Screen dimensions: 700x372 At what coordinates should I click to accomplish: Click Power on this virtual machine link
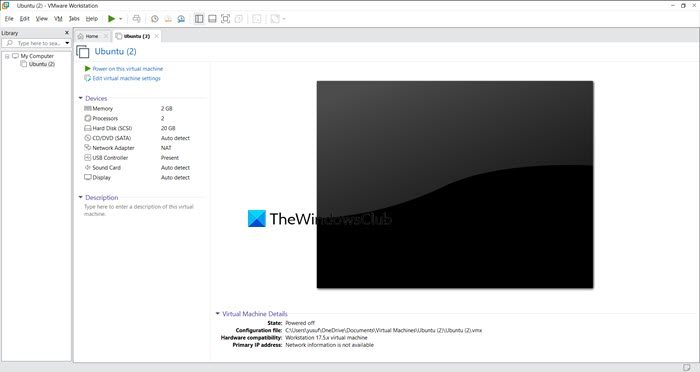[x=127, y=69]
